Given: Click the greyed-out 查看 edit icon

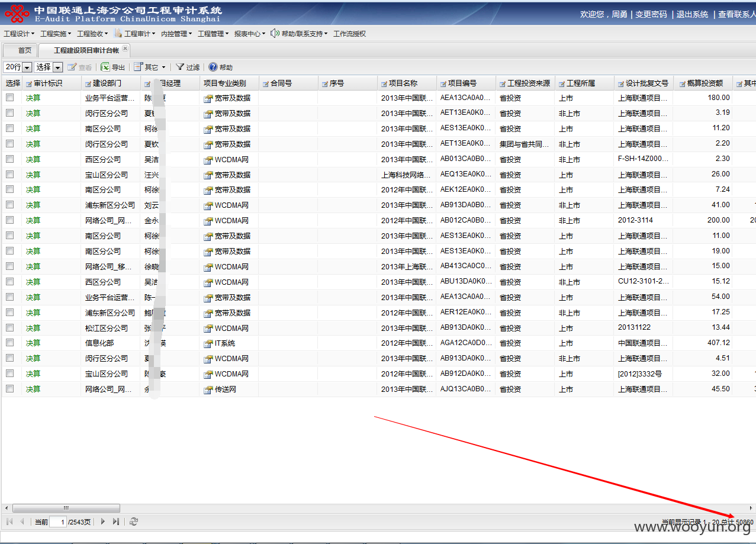Looking at the screenshot, I should click(x=72, y=67).
